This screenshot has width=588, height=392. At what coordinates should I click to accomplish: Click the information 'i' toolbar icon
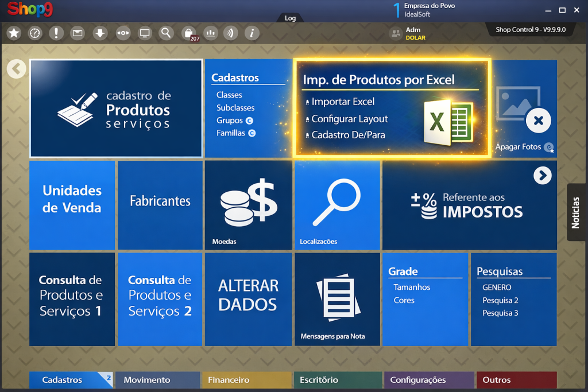(x=252, y=33)
